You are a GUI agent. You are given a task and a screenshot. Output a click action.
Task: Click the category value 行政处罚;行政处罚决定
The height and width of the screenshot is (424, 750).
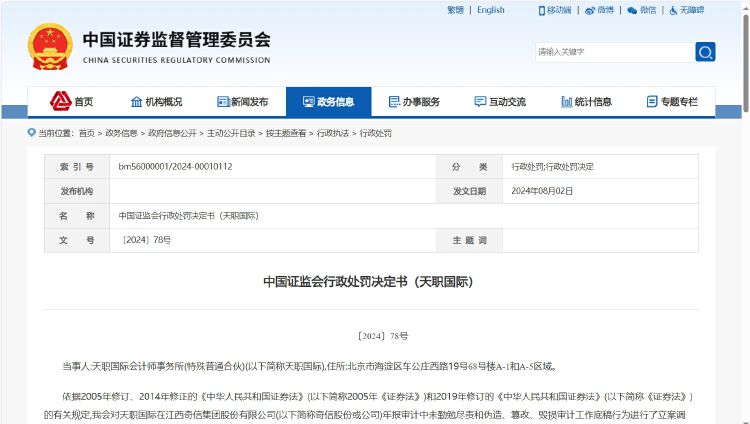click(x=552, y=167)
